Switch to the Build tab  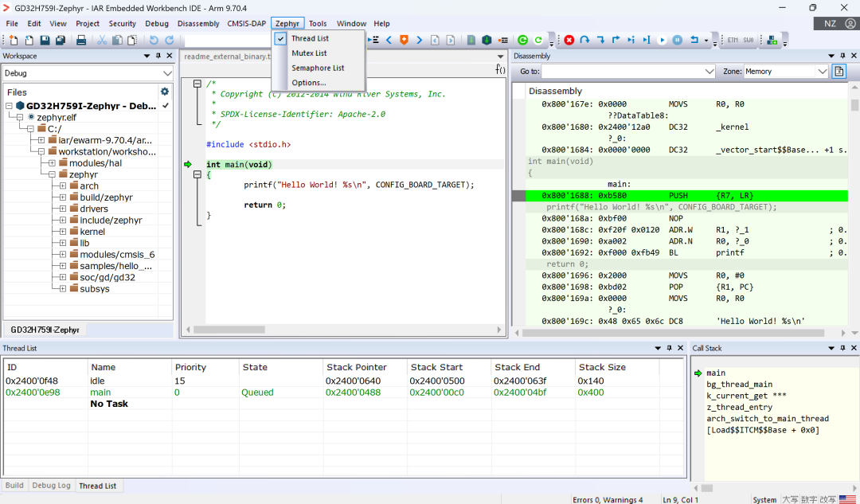14,486
